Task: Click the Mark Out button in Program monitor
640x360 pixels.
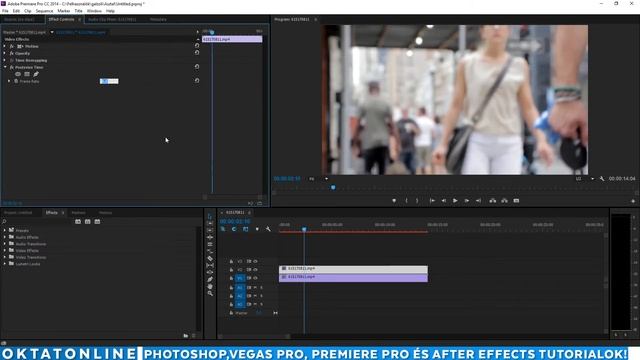Action: pos(417,201)
